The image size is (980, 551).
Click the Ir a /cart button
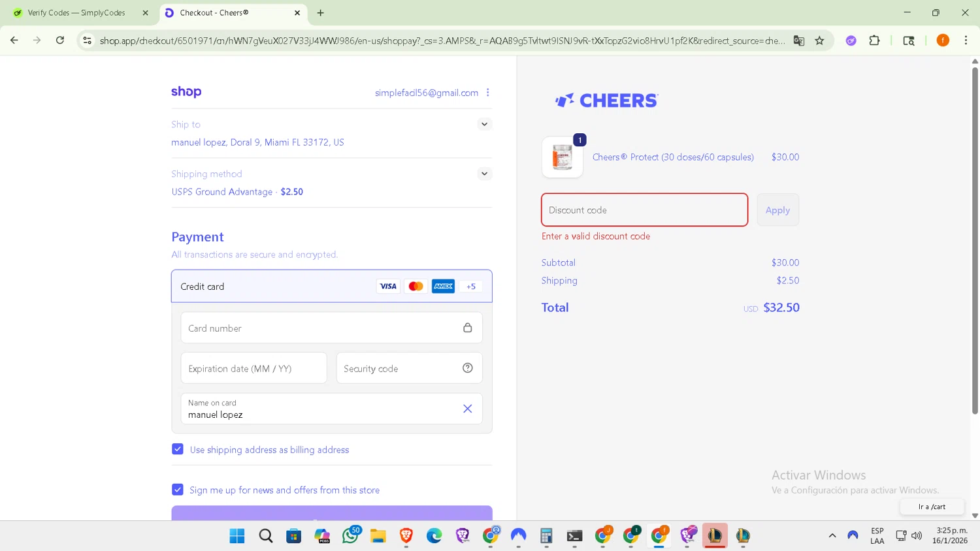pyautogui.click(x=932, y=507)
